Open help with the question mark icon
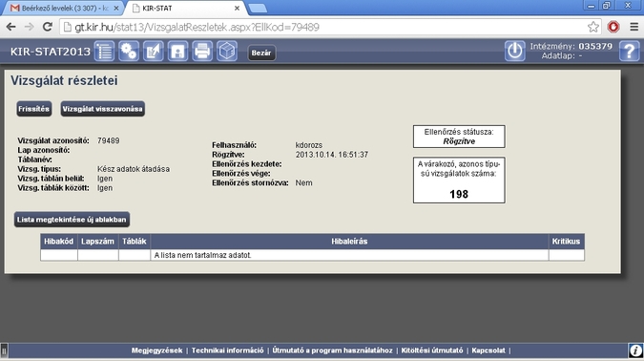Image resolution: width=644 pixels, height=361 pixels. 630,52
